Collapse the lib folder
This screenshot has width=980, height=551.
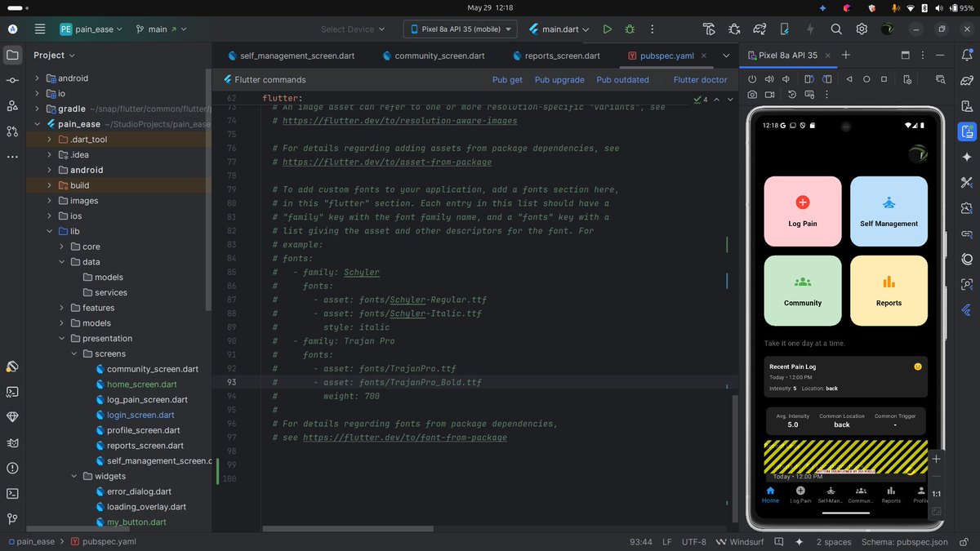point(50,231)
